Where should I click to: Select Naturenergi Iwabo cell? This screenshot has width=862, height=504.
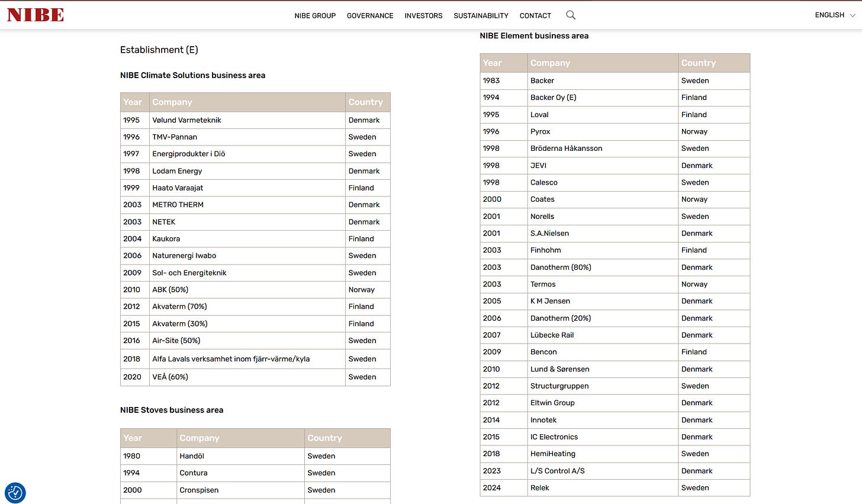(247, 256)
